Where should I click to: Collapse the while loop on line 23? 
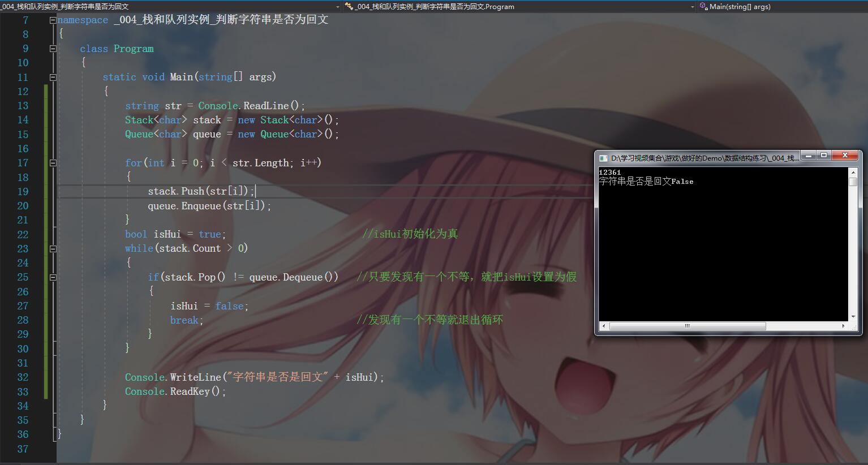[53, 248]
